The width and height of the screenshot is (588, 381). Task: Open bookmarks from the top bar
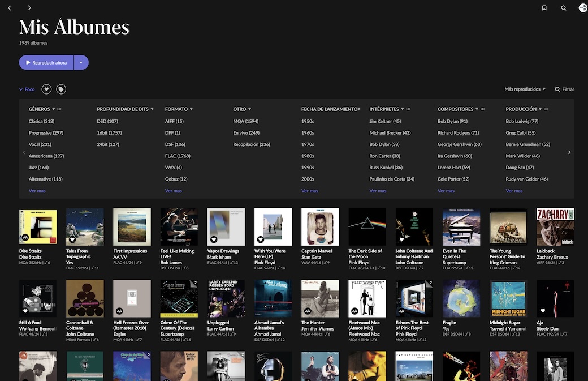[x=544, y=8]
